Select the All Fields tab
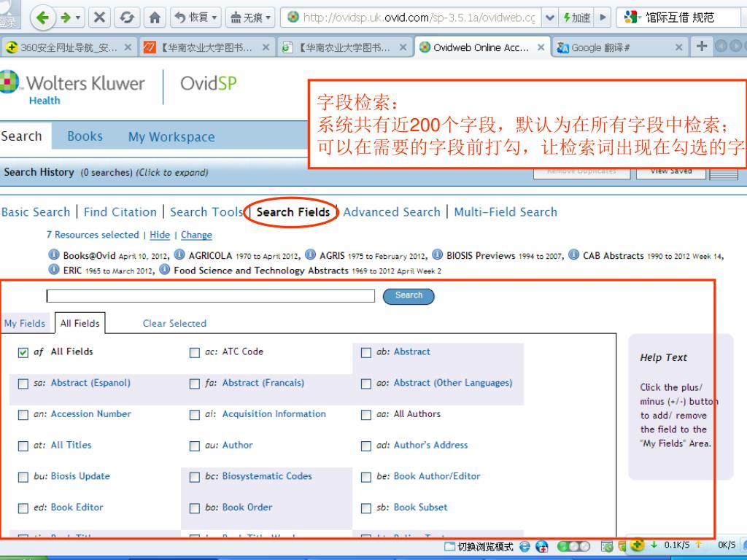Screen dimensions: 747x560 click(x=80, y=323)
